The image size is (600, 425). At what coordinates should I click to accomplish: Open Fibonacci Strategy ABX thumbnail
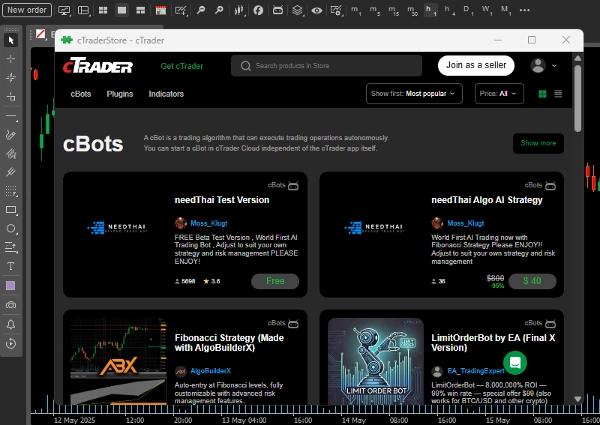[x=118, y=361]
